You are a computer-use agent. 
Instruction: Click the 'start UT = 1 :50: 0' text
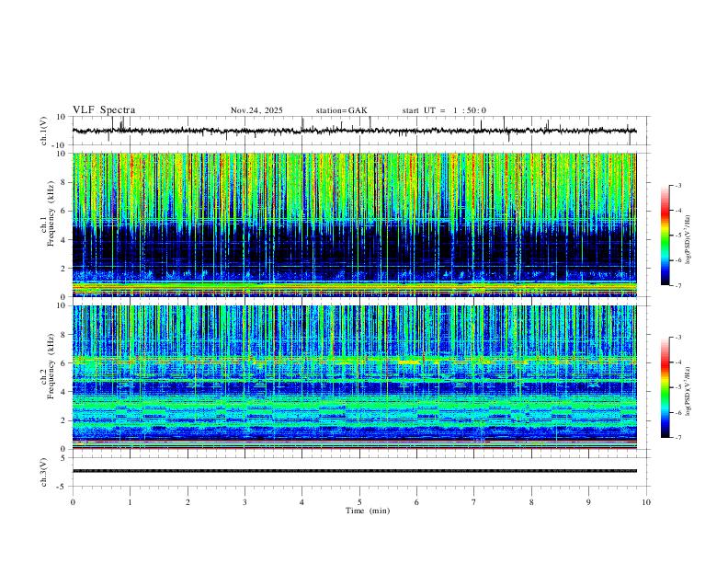click(x=444, y=110)
